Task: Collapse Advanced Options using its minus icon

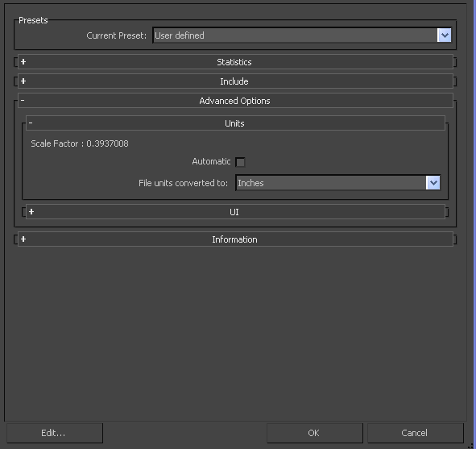Action: 23,100
